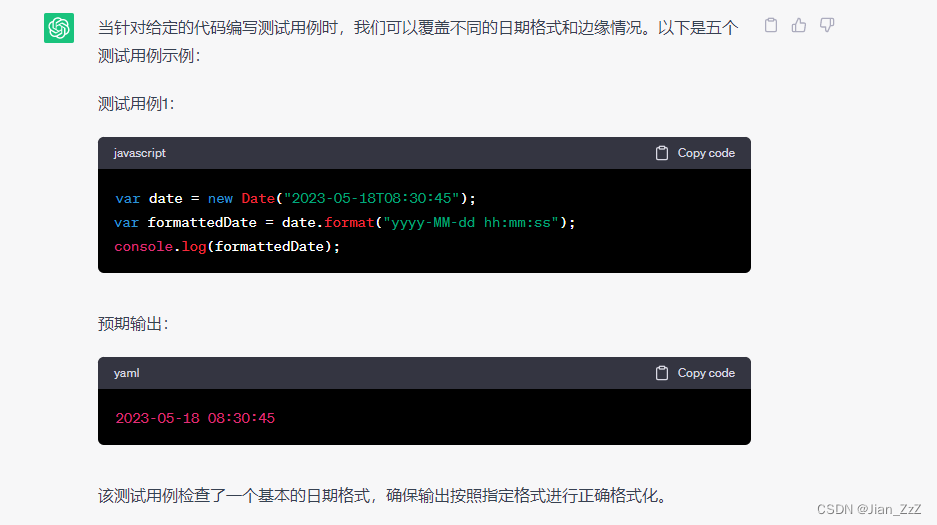Click the yaml language label
Image resolution: width=937 pixels, height=525 pixels.
(x=127, y=373)
